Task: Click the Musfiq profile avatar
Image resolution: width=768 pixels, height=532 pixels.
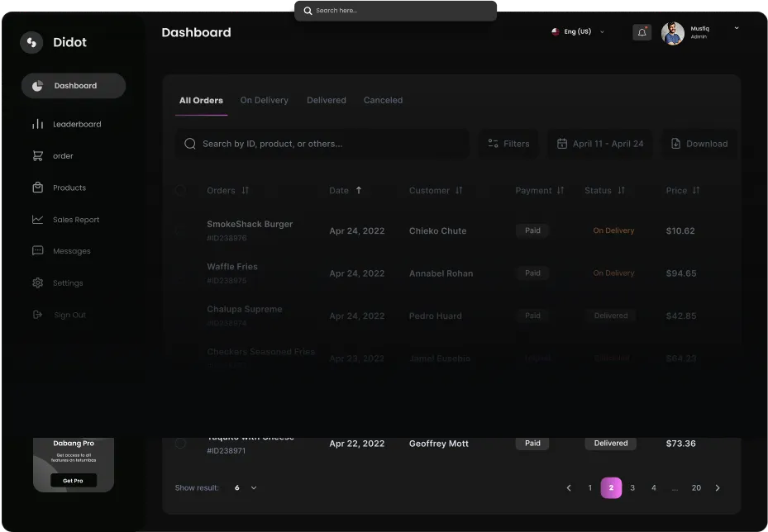Action: pyautogui.click(x=672, y=33)
